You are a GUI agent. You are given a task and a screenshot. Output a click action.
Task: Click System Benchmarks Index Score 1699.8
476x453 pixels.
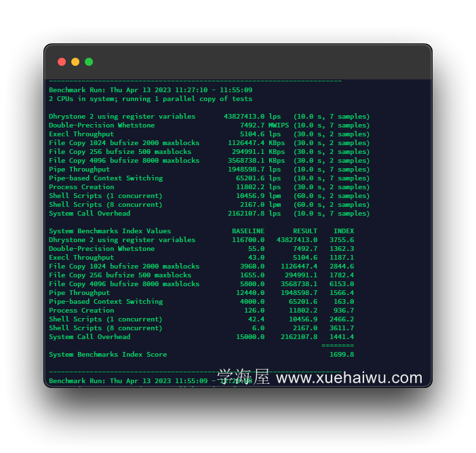click(x=342, y=354)
